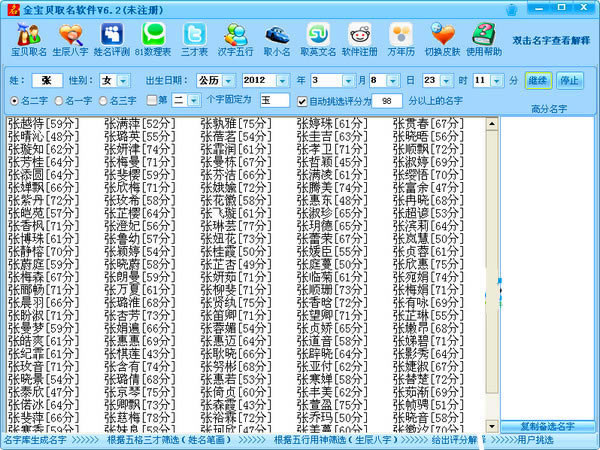Viewport: 600px width, 450px height.
Task: Click the name list scrollbar down arrow
Action: click(492, 426)
